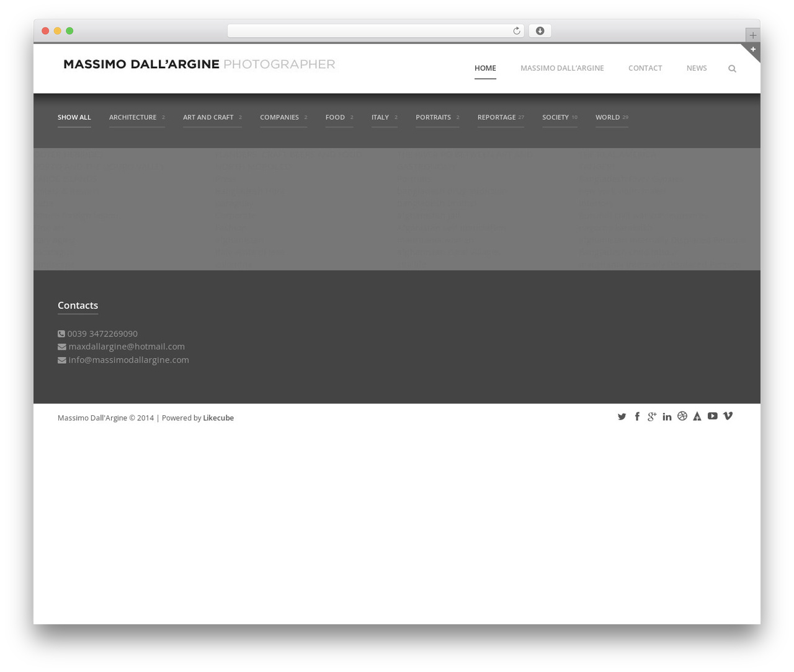This screenshot has height=672, width=794.
Task: Filter portfolio by WORLD
Action: click(x=612, y=117)
